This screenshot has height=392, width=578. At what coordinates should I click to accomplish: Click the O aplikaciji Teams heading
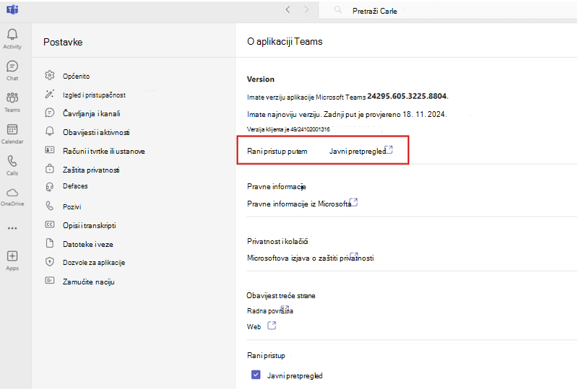click(285, 41)
